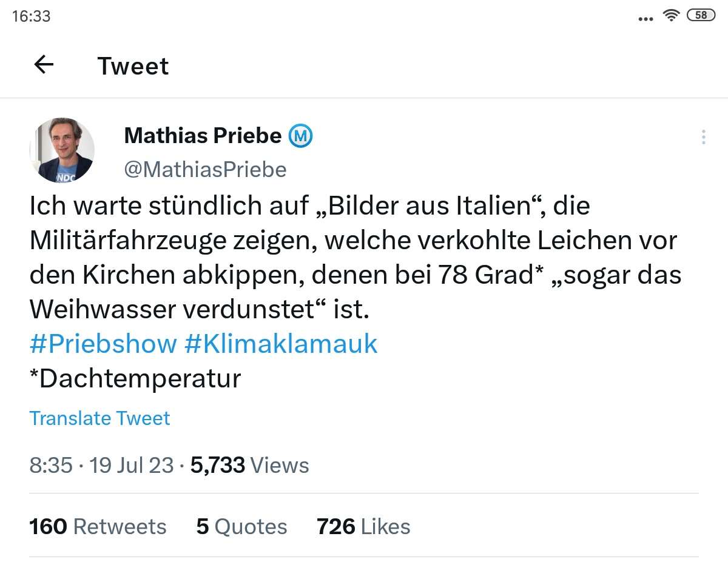
Task: Tap the Tweet header title
Action: pyautogui.click(x=133, y=66)
